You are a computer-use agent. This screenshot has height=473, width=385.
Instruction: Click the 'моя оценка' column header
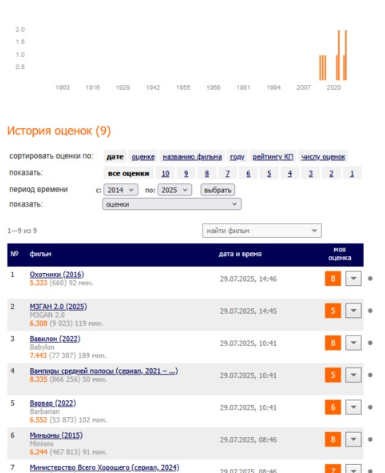tap(340, 254)
